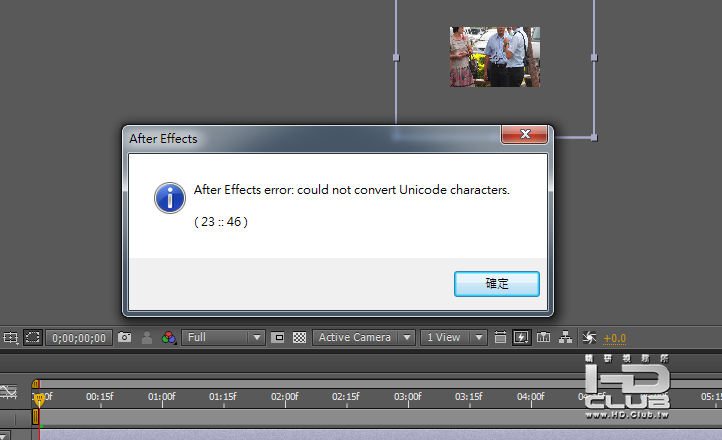Image resolution: width=722 pixels, height=440 pixels.
Task: Click the 03:15f mark on time ruler
Action: point(469,397)
